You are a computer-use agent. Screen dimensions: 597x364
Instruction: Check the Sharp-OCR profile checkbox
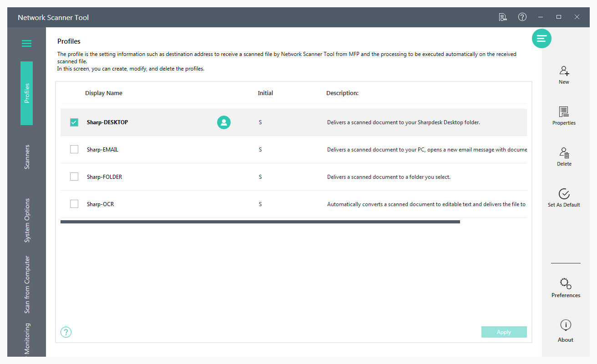click(x=74, y=204)
